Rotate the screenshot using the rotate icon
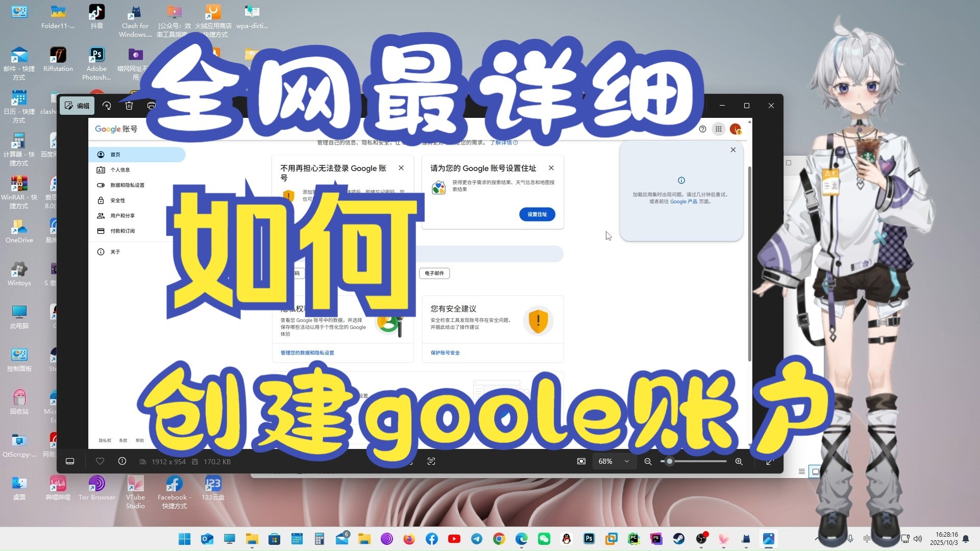This screenshot has height=551, width=980. pyautogui.click(x=107, y=106)
